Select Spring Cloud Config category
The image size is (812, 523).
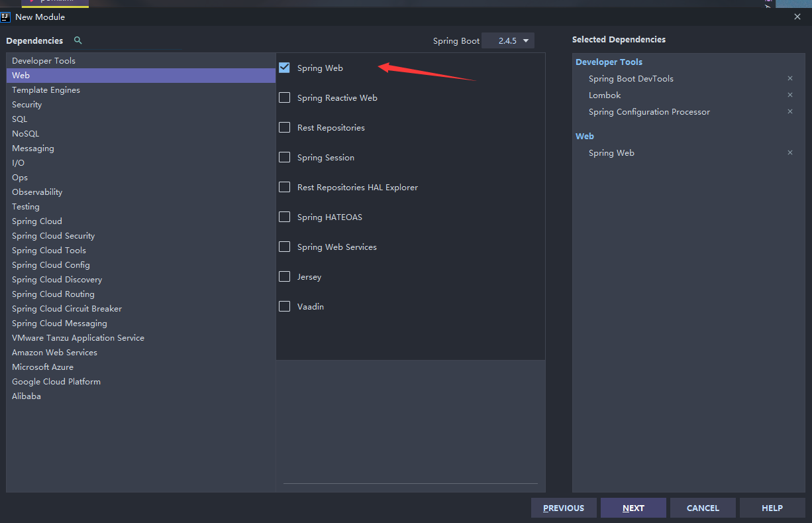141,264
